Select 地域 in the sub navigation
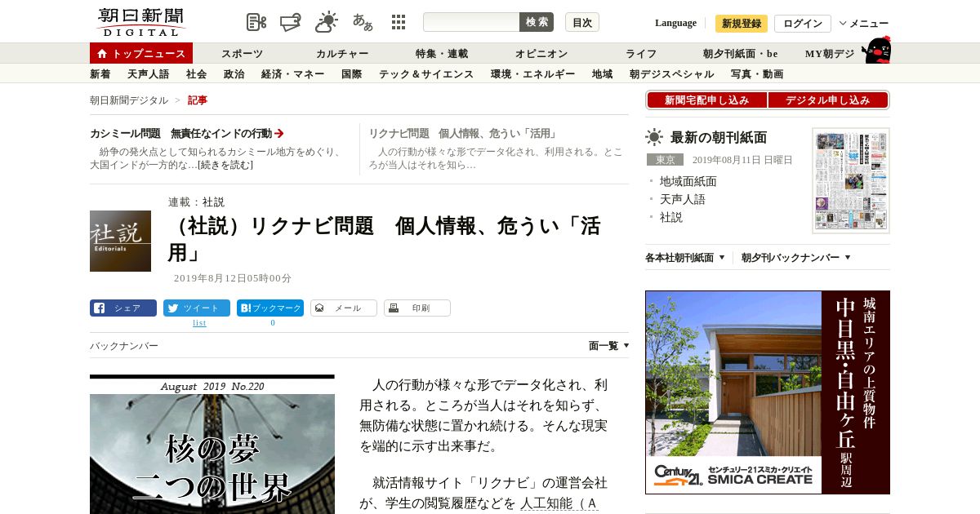Image resolution: width=980 pixels, height=514 pixels. (603, 74)
